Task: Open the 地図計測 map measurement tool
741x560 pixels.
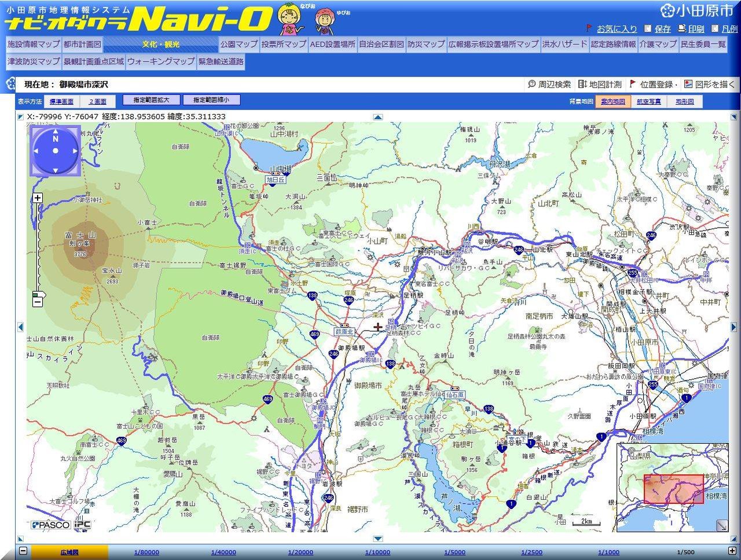Action: point(606,85)
